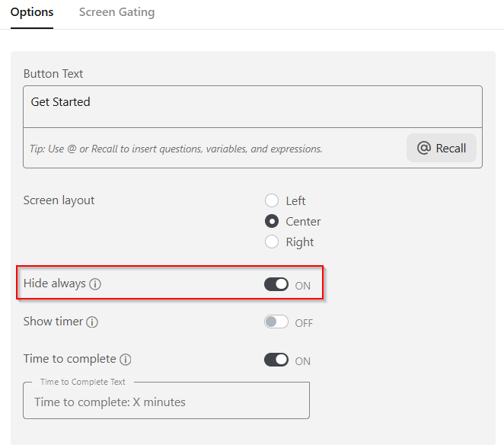
Task: Click the tip text about using @ or Recall
Action: pos(176,149)
